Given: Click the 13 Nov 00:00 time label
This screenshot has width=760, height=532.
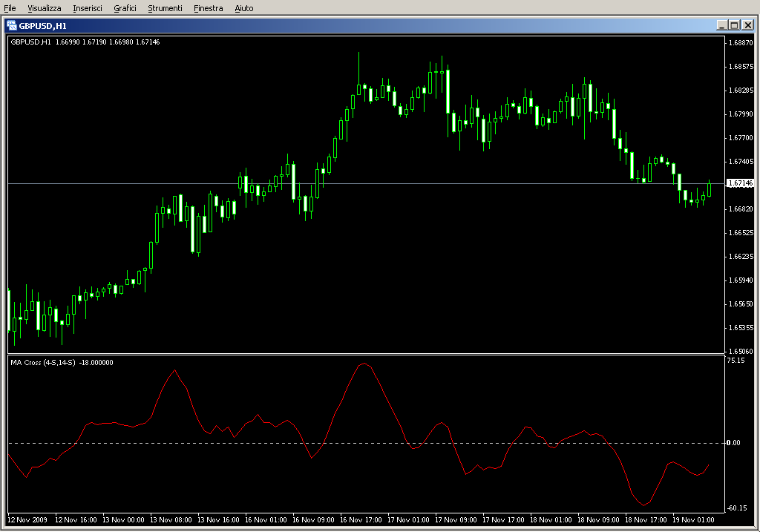Looking at the screenshot, I should click(123, 519).
